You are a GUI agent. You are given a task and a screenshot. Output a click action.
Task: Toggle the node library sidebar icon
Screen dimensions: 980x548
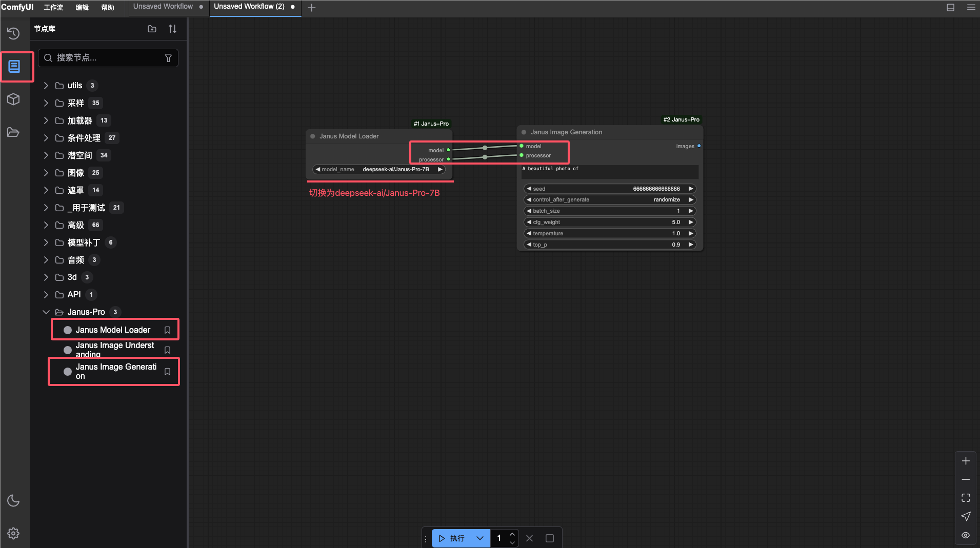pos(14,66)
